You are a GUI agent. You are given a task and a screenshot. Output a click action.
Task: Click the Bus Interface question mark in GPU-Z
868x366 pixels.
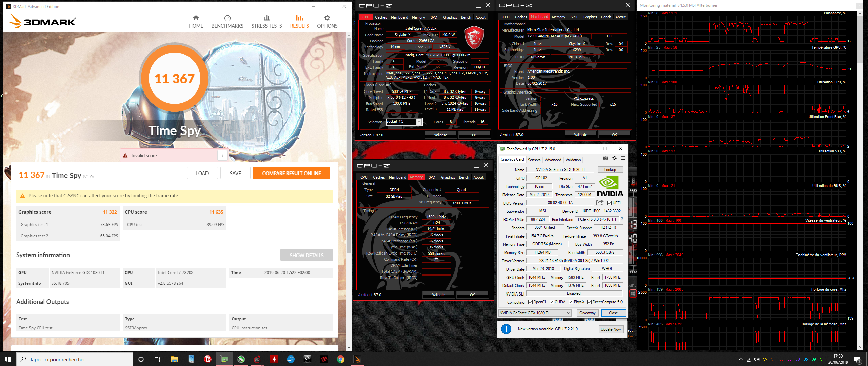tap(622, 219)
